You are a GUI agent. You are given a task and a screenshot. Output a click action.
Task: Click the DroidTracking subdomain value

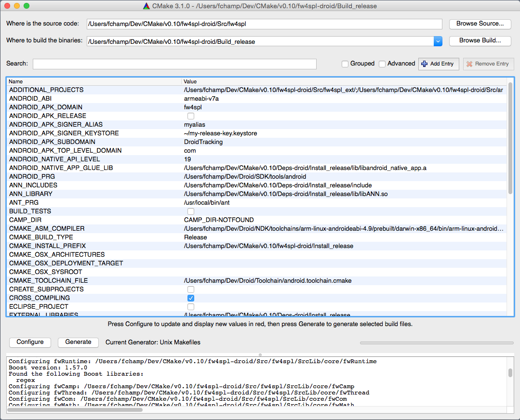203,142
